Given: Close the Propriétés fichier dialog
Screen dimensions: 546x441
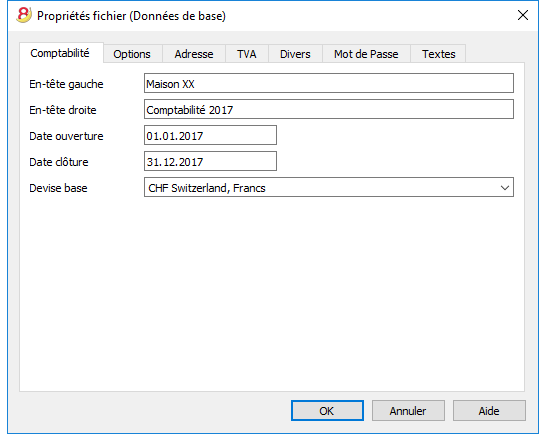Looking at the screenshot, I should point(523,15).
